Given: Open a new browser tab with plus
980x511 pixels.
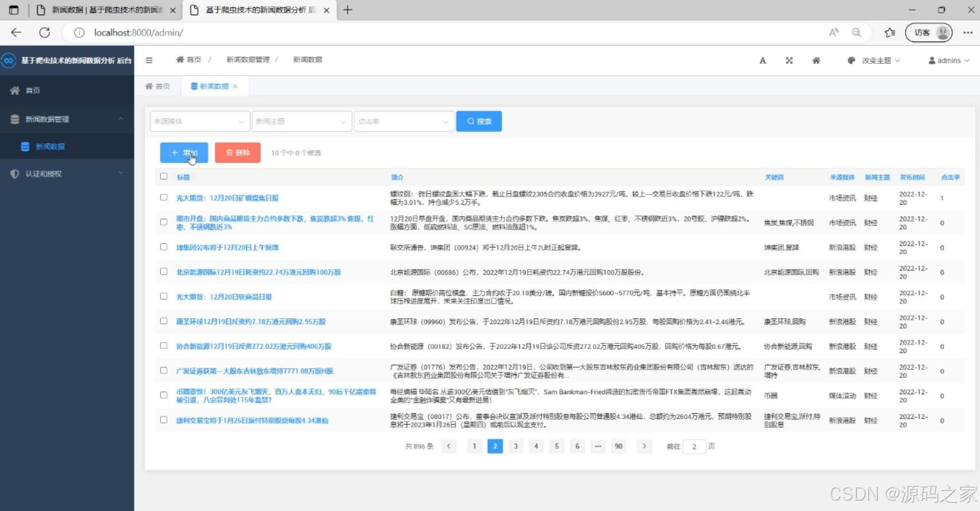Looking at the screenshot, I should pos(347,10).
